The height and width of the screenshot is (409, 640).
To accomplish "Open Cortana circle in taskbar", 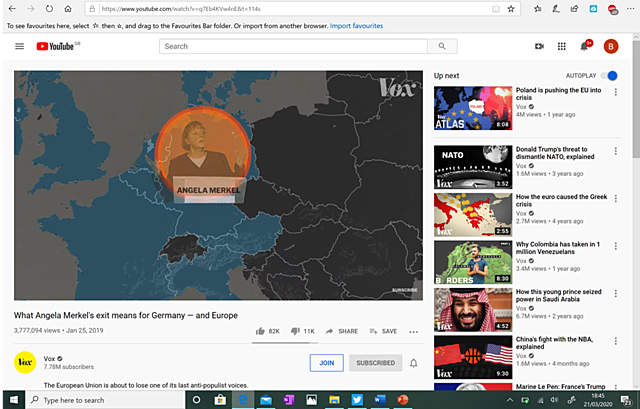I will [x=196, y=400].
